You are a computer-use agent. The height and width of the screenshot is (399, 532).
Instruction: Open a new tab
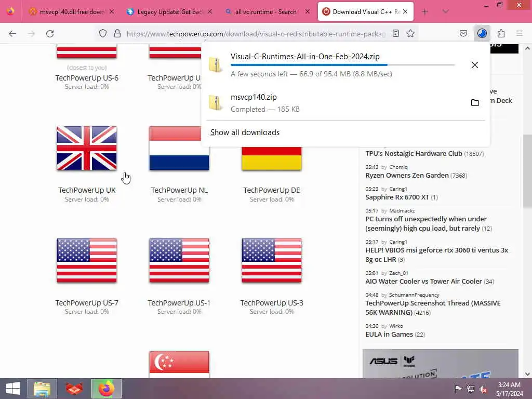click(425, 12)
